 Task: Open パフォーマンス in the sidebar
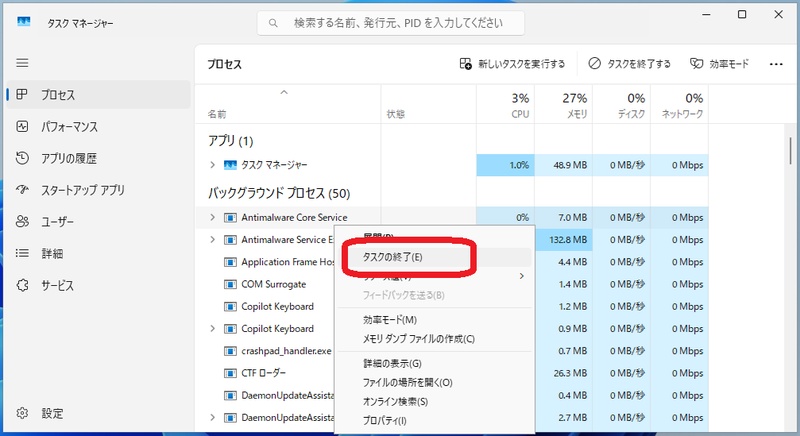pos(98,126)
